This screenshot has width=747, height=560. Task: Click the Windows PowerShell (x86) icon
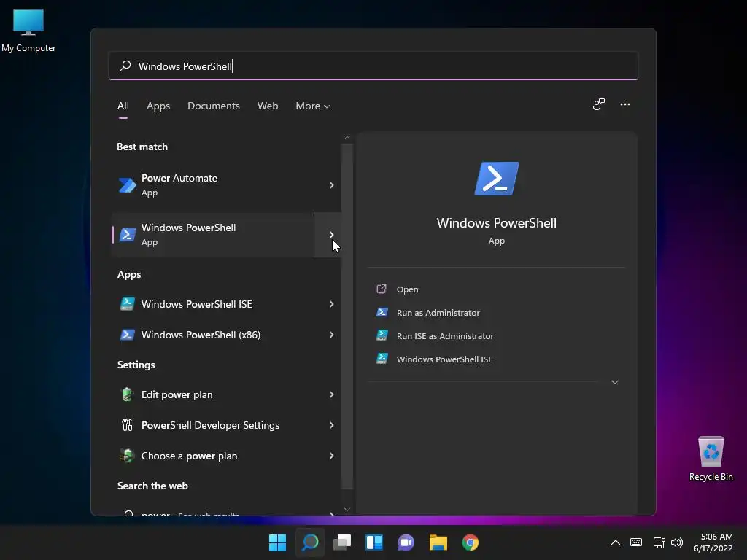pyautogui.click(x=127, y=335)
